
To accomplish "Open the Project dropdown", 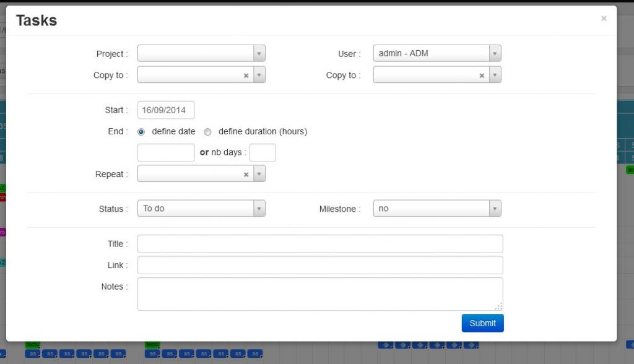I will coord(259,53).
